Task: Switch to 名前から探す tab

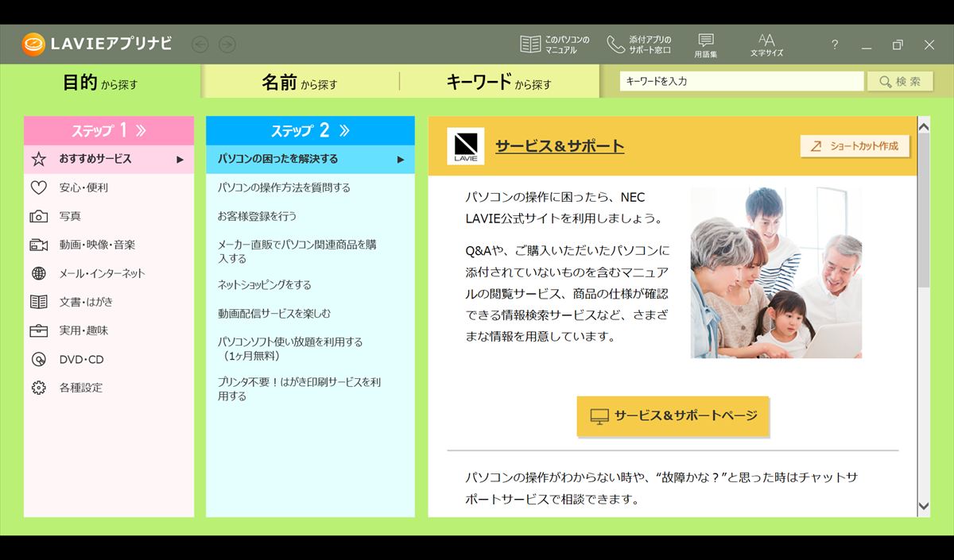Action: (300, 82)
